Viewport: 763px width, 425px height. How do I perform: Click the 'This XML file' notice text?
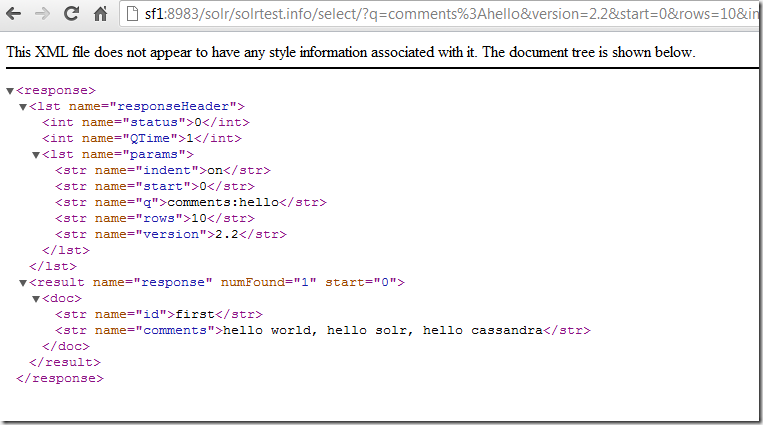point(350,51)
